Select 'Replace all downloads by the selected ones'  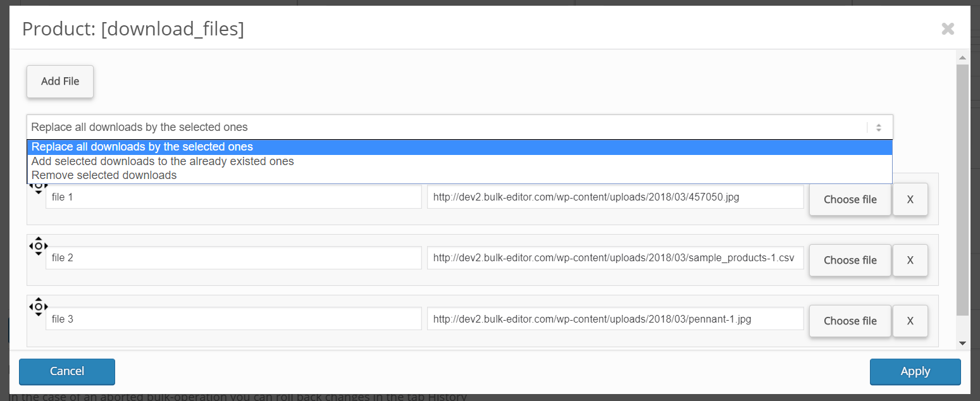(x=142, y=147)
